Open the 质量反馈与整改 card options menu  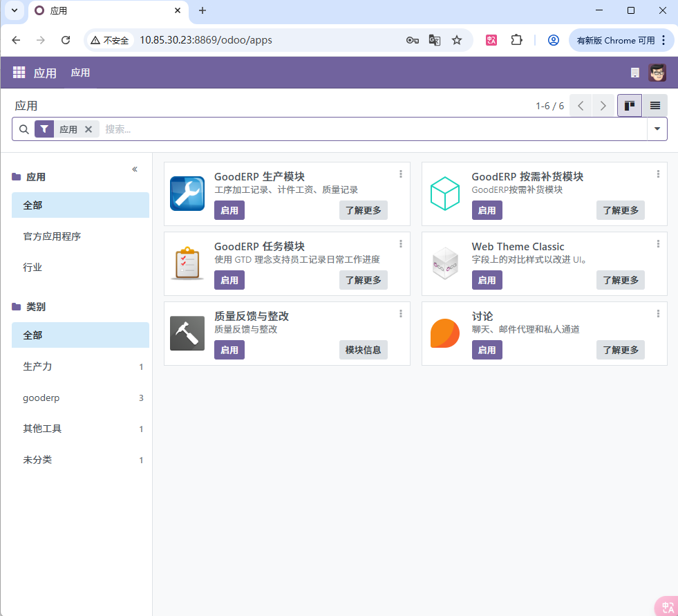(x=401, y=314)
